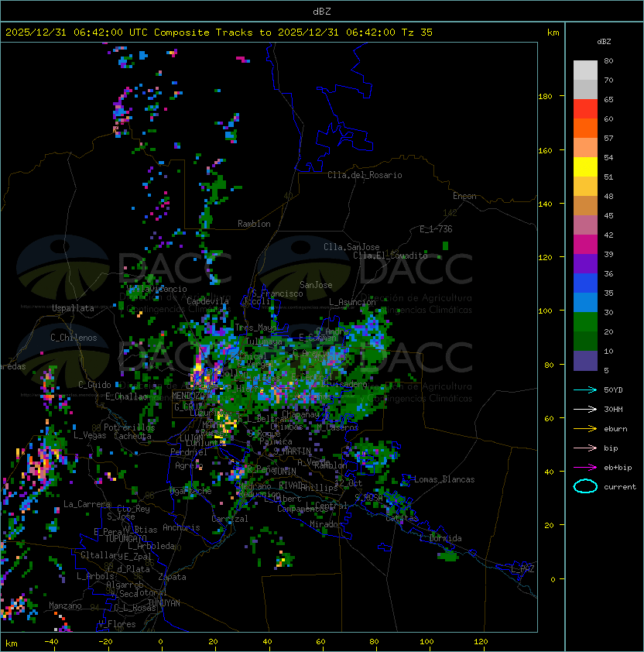Click the 'MENDOZA' city label
Screen dimensions: 644x652
coord(188,396)
